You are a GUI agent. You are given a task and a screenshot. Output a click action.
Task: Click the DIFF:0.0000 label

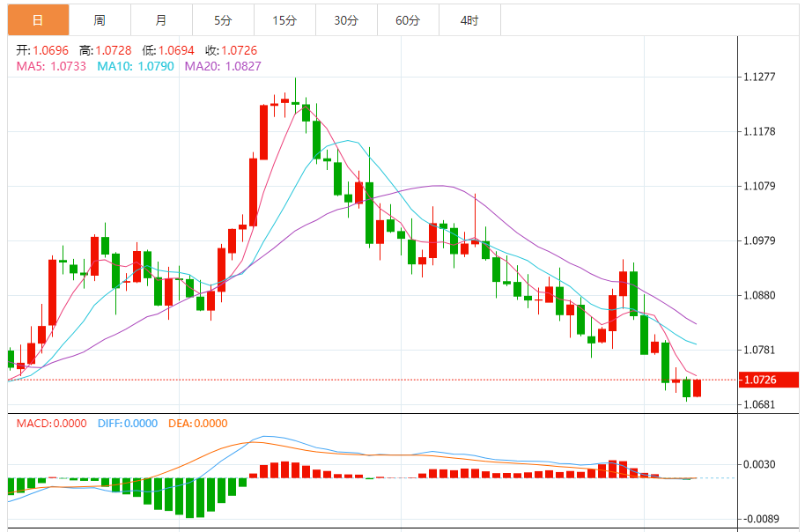[x=128, y=423]
